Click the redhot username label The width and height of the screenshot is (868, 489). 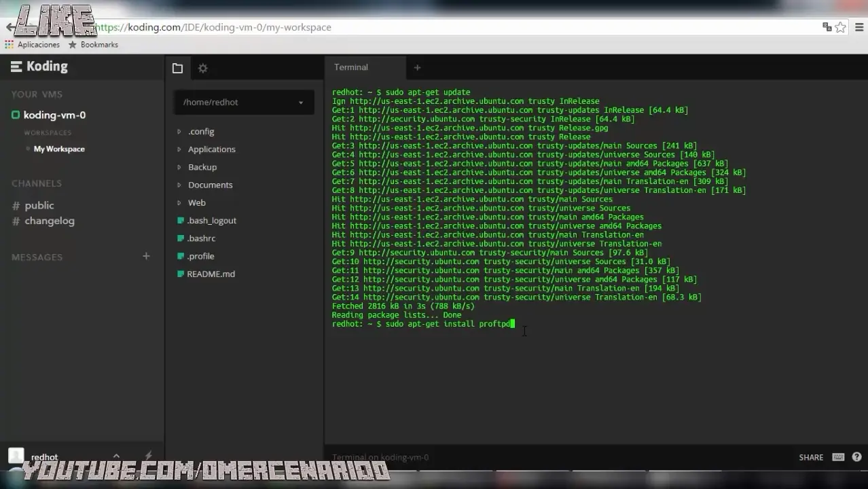44,457
